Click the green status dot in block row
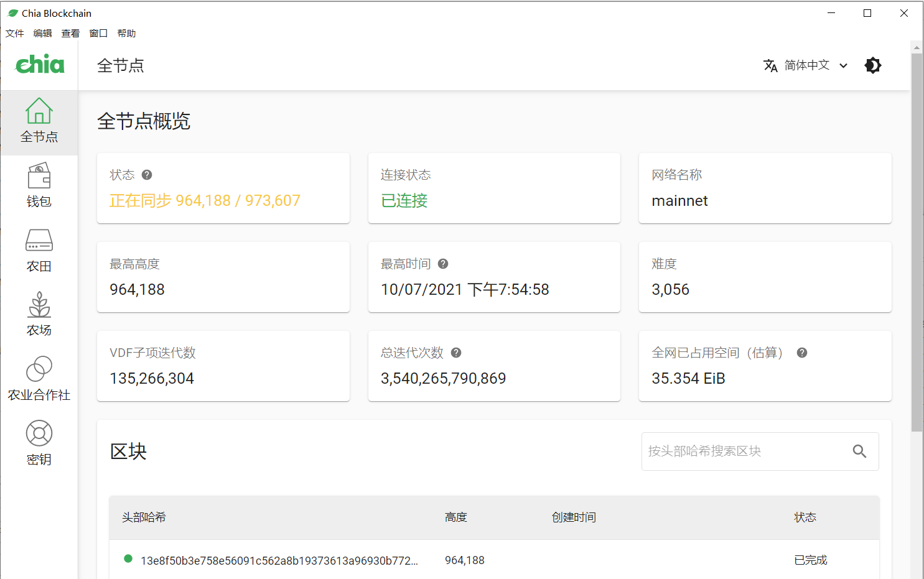The image size is (924, 579). tap(128, 558)
